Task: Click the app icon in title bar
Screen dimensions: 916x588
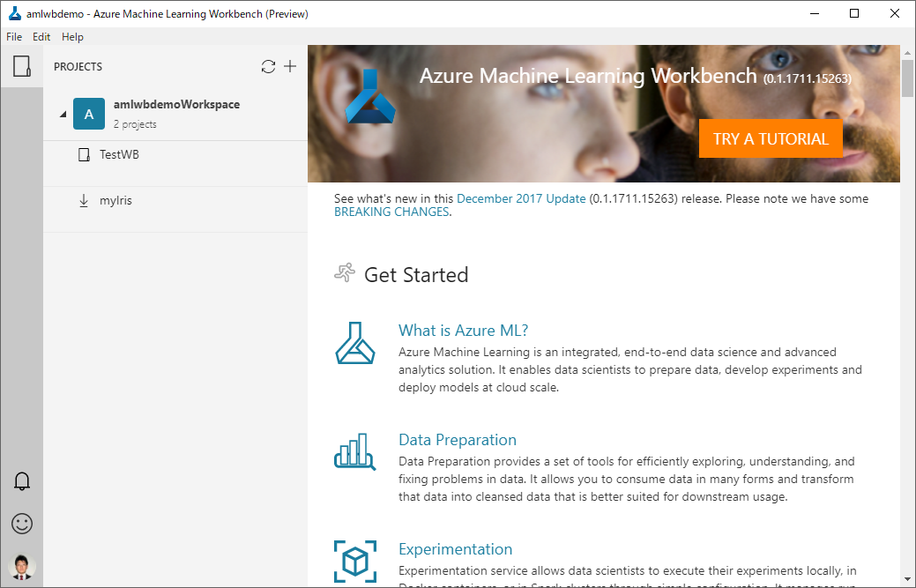Action: (15, 13)
